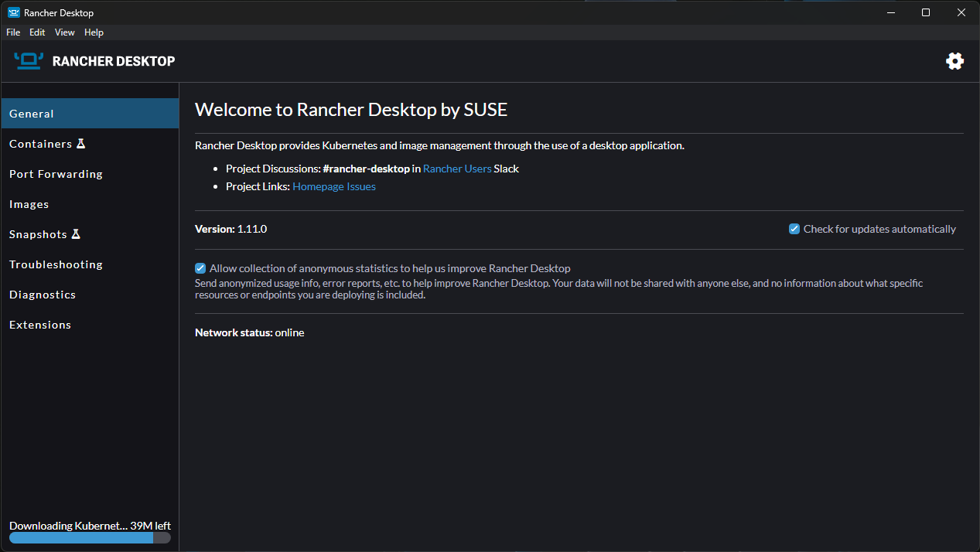Screen dimensions: 980x552
Task: Open the Port Forwarding page
Action: click(90, 174)
